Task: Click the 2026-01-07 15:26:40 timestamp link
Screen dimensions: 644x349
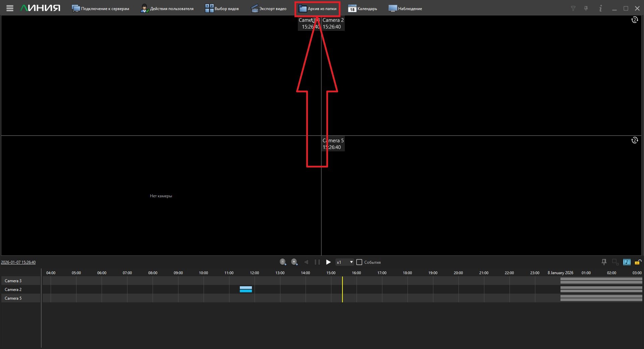Action: pyautogui.click(x=18, y=262)
